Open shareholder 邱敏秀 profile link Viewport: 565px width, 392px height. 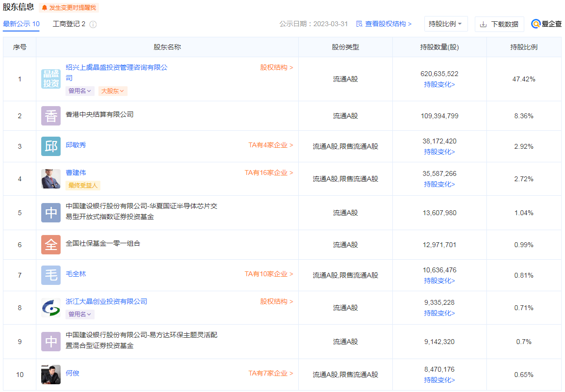(x=76, y=145)
